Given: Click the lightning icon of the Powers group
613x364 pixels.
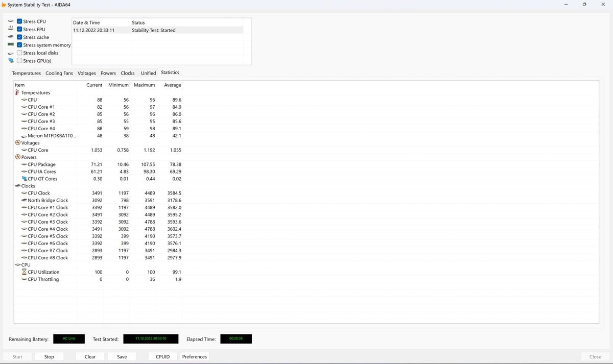Looking at the screenshot, I should [x=17, y=157].
